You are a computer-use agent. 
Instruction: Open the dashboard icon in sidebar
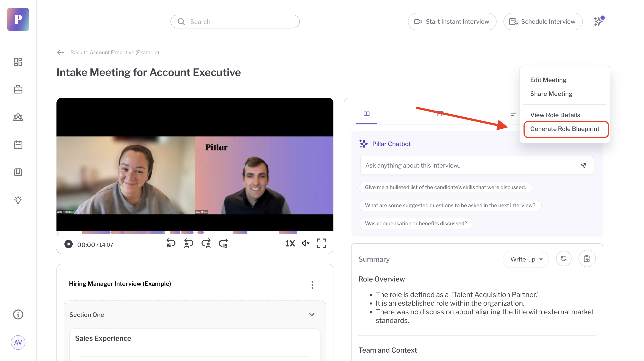pos(18,62)
